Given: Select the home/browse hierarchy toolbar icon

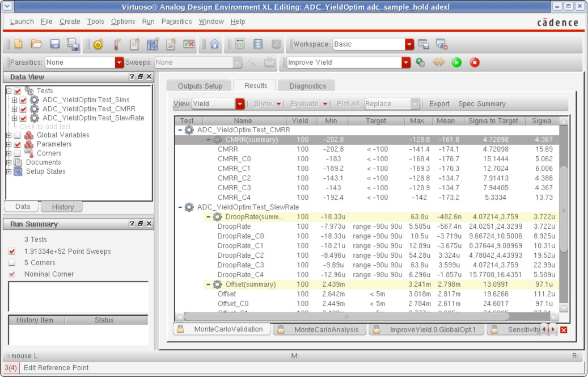Looking at the screenshot, I should tap(214, 44).
